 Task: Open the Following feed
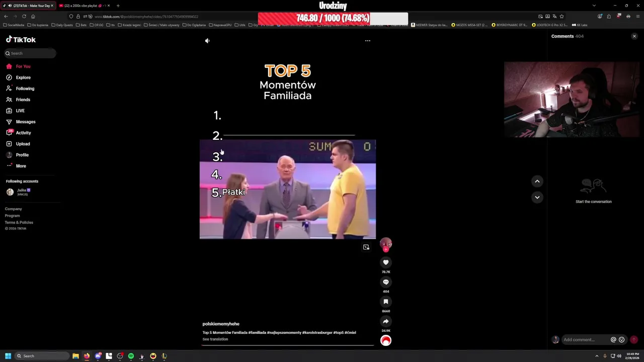20,88
